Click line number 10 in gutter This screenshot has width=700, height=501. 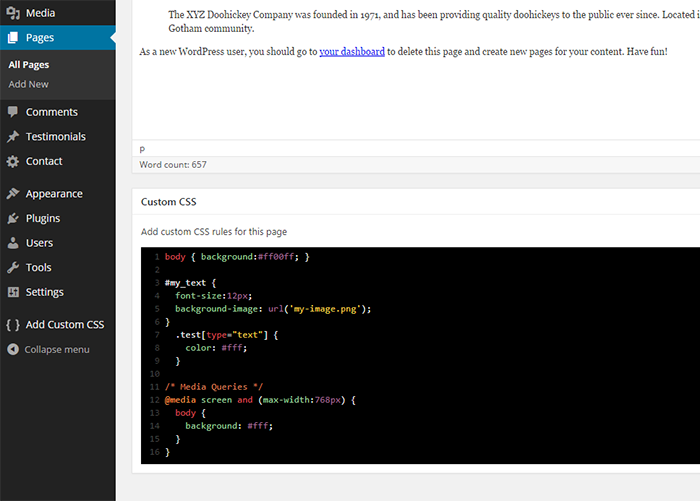[154, 374]
